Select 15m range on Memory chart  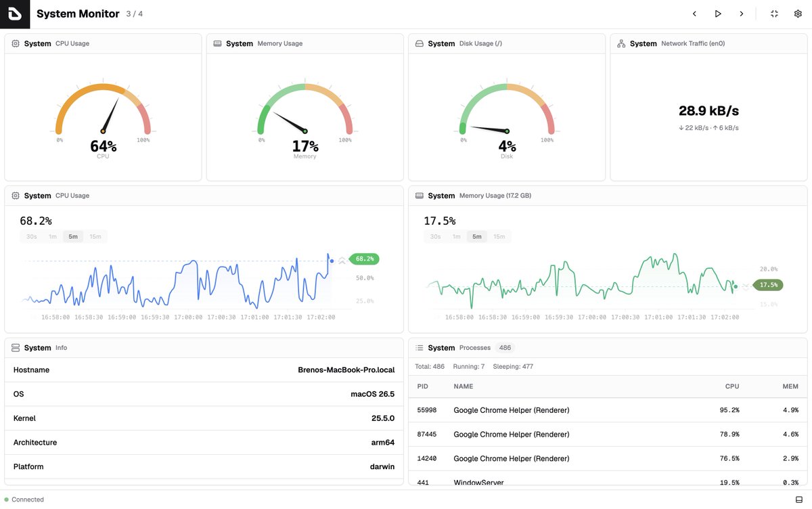499,237
